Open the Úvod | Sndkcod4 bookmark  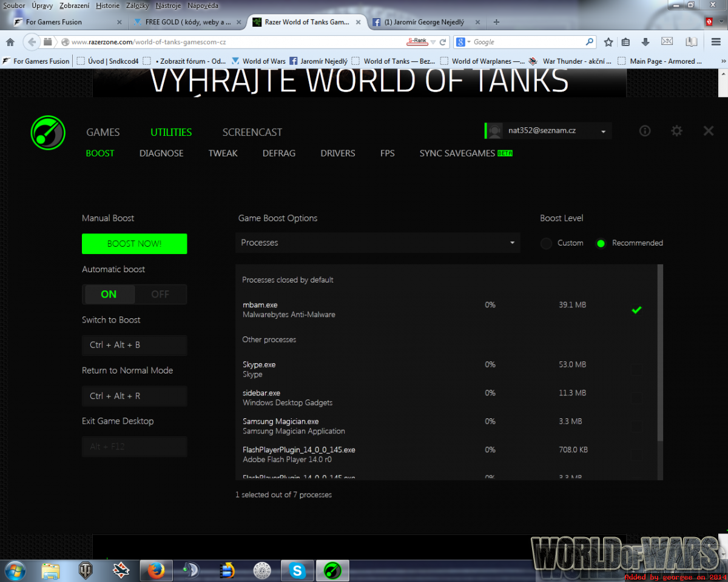[109, 61]
